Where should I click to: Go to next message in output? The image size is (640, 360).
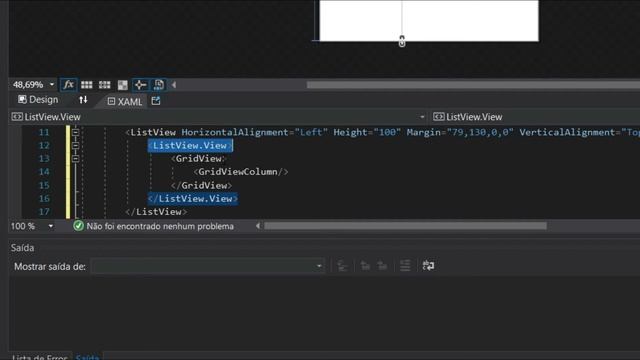pos(382,266)
